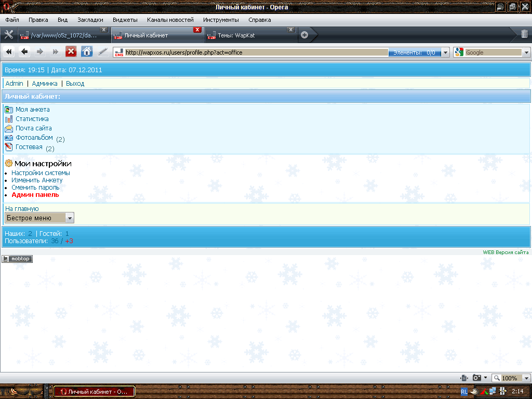
Task: Open the address bar history dropdown
Action: (446, 52)
